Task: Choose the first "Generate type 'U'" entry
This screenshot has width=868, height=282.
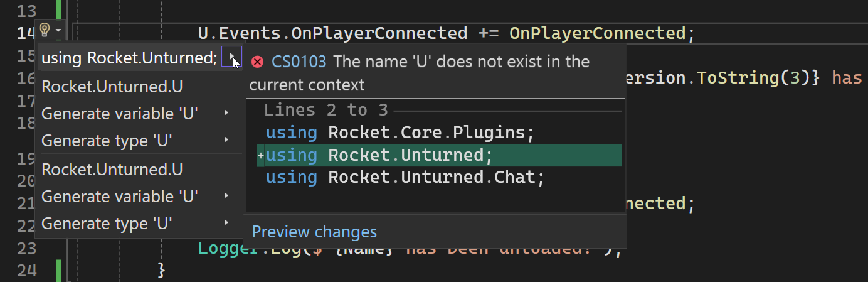Action: point(107,141)
